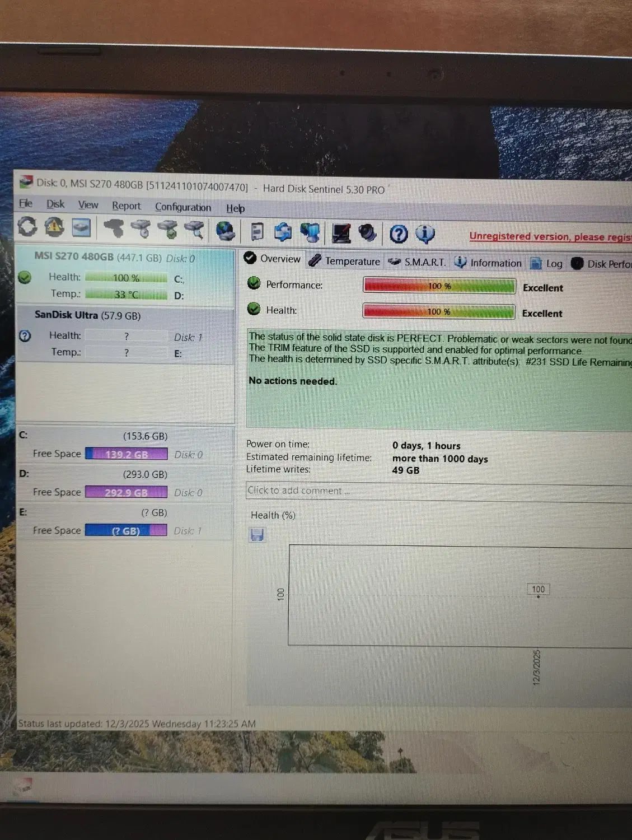Click the laptop monitor toolbar icon
The width and height of the screenshot is (632, 840).
click(341, 233)
